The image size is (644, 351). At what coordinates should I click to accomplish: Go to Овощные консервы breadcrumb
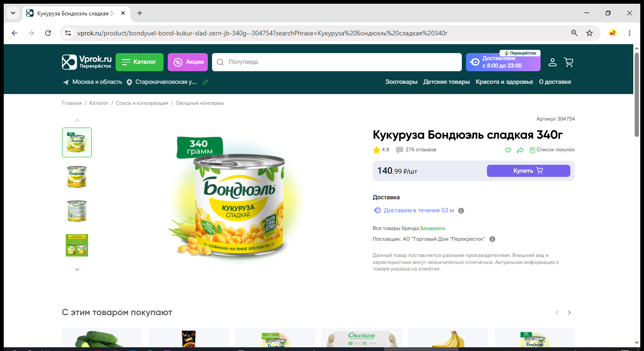(199, 103)
